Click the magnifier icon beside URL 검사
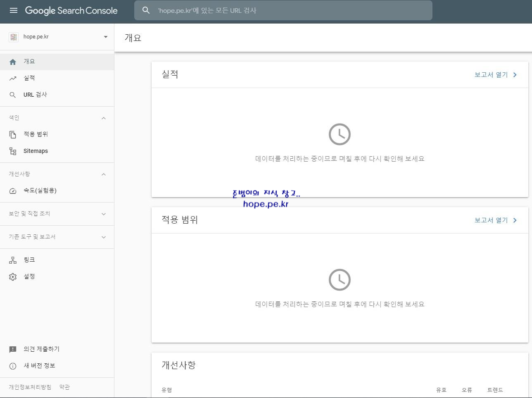 point(13,95)
